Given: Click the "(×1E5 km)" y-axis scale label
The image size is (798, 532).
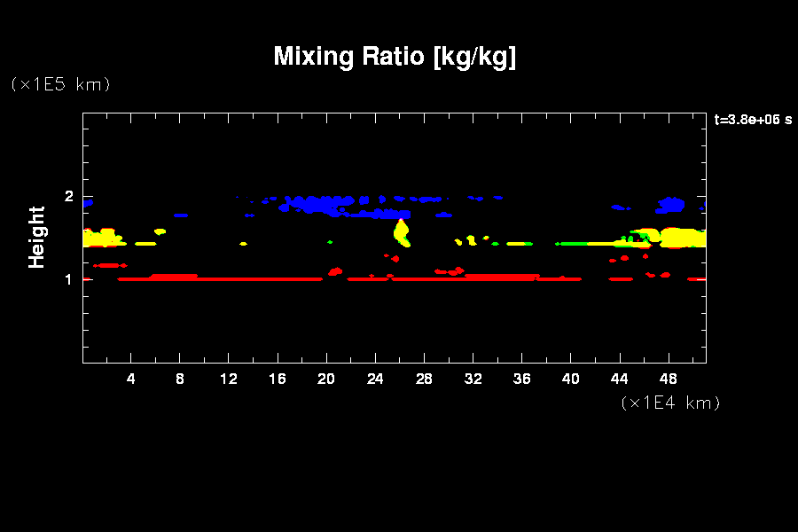Looking at the screenshot, I should coord(59,84).
